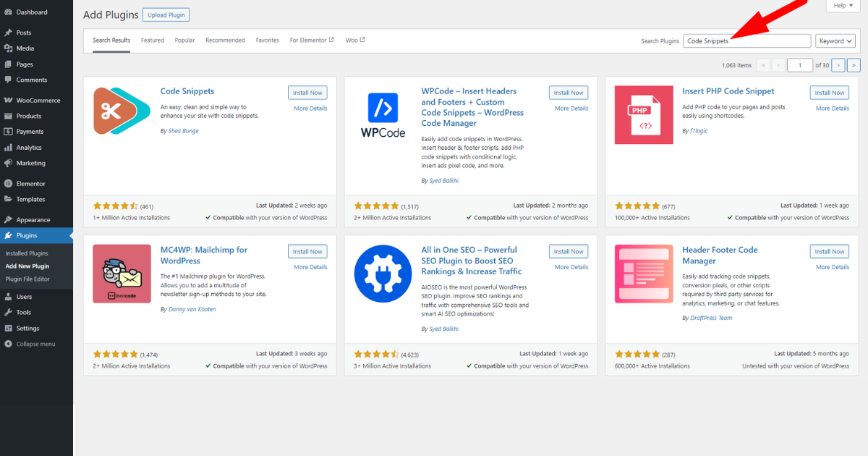
Task: Open the Code Snippets plugin title link
Action: [x=187, y=91]
